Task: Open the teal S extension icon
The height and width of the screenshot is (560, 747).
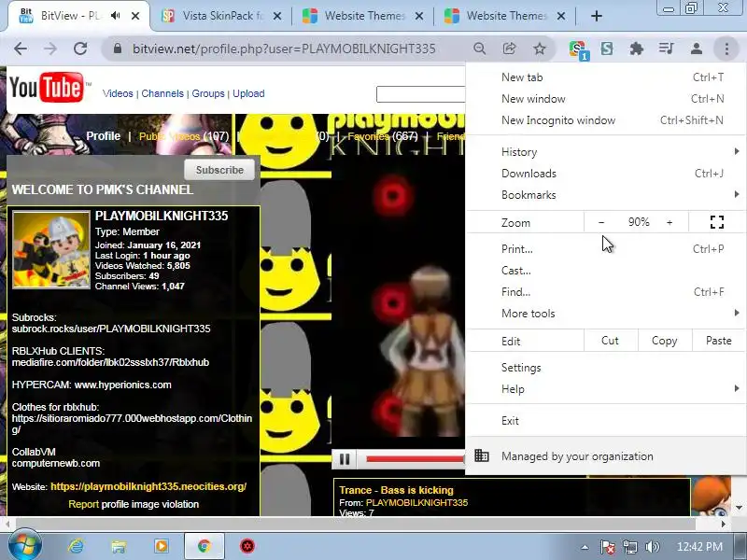Action: [x=607, y=49]
